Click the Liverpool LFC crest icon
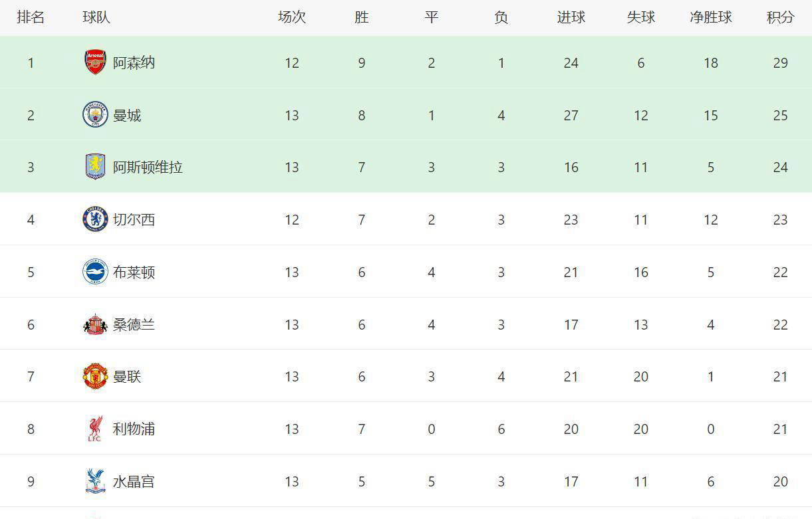 tap(95, 429)
